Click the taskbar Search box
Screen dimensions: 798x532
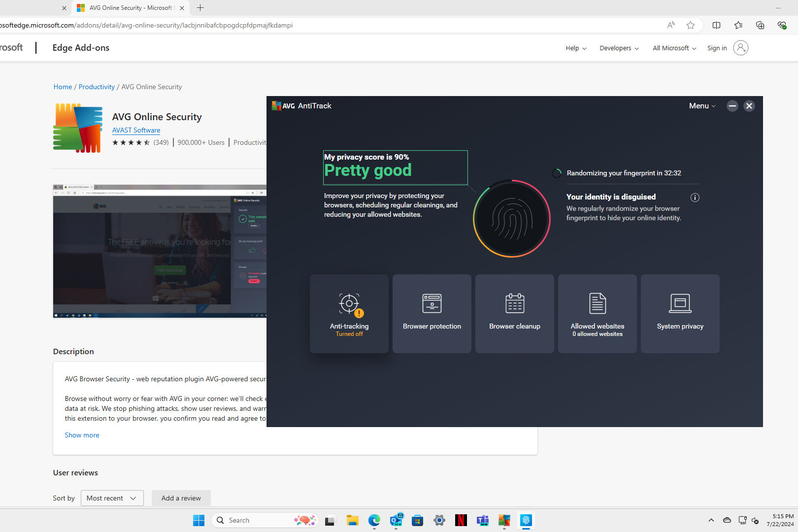tap(265, 520)
